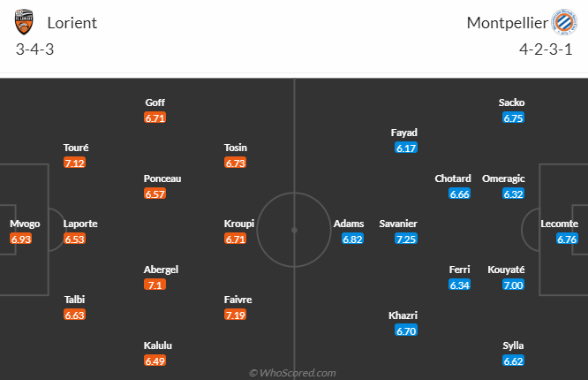Click the Lorient club crest icon
This screenshot has height=380, width=588.
[26, 24]
